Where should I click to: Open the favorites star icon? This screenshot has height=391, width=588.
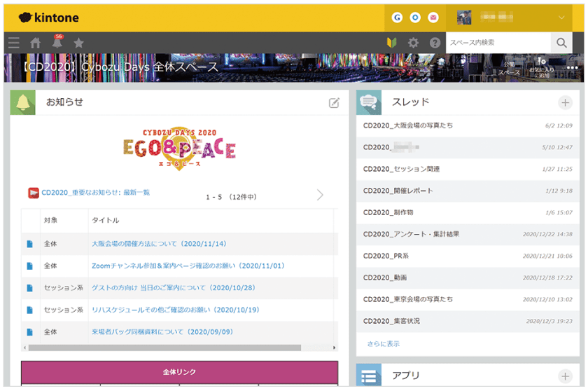[x=78, y=43]
